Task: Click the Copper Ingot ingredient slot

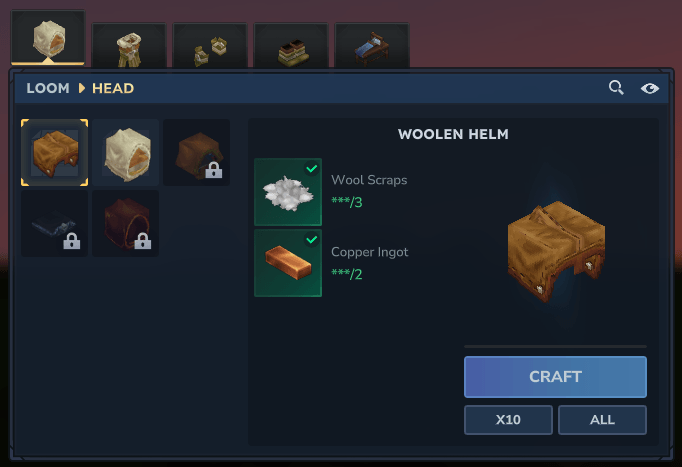Action: click(x=288, y=263)
